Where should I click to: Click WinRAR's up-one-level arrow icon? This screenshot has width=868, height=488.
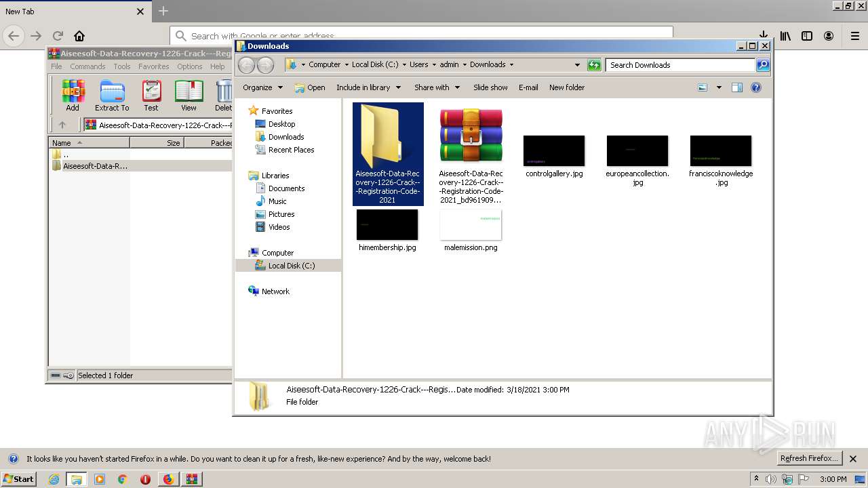coord(62,125)
